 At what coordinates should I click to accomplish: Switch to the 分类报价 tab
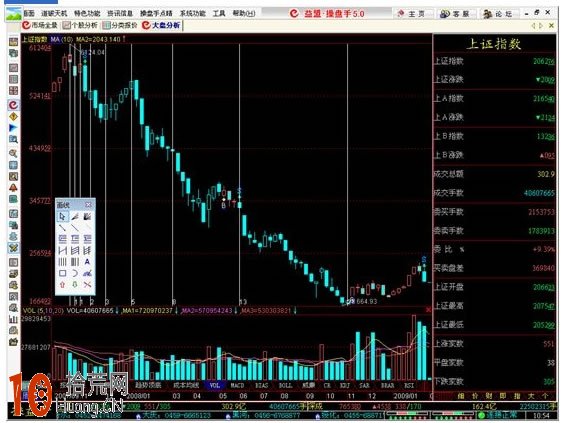pyautogui.click(x=119, y=25)
